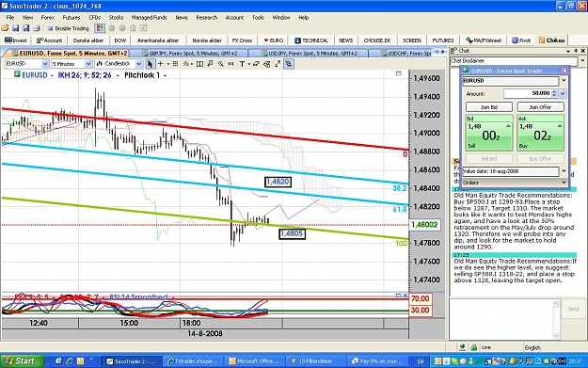Expand the text tool dropdown arrow
The width and height of the screenshot is (588, 368).
(x=248, y=64)
